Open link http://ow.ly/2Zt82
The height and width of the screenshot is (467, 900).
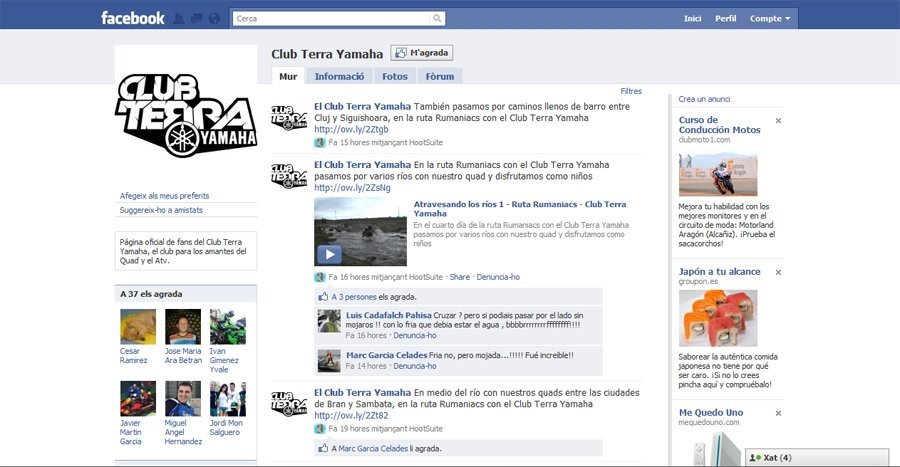click(351, 415)
